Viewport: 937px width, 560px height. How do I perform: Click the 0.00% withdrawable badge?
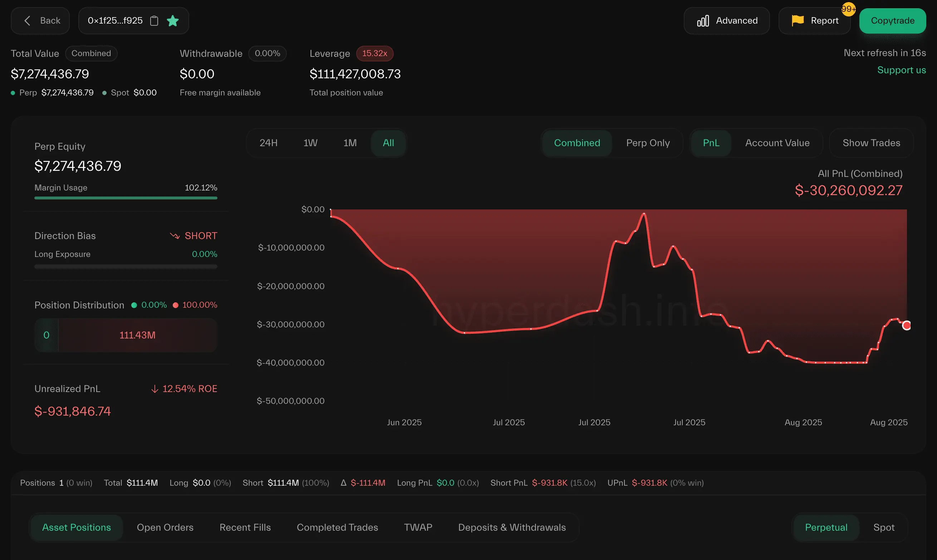(267, 54)
